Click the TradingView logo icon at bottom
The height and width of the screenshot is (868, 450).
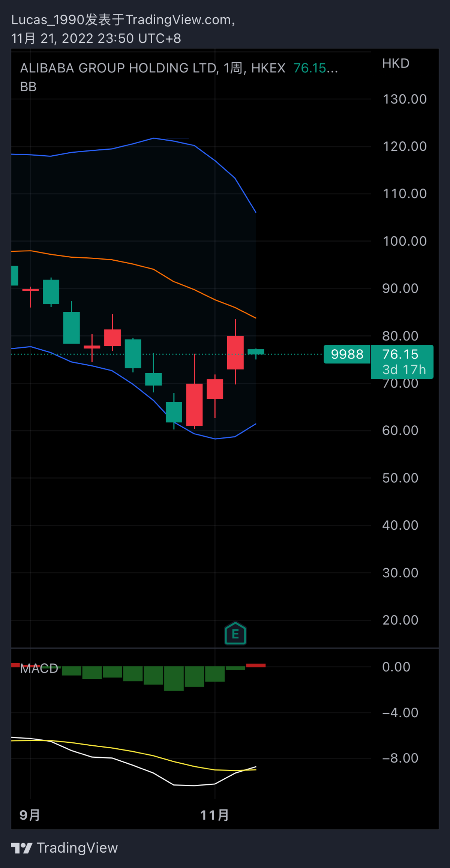[x=21, y=848]
